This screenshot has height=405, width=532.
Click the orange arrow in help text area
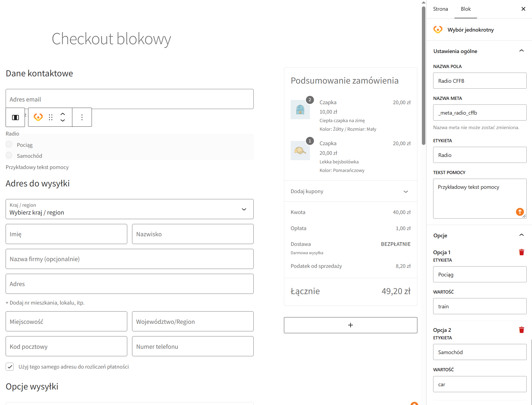(520, 212)
